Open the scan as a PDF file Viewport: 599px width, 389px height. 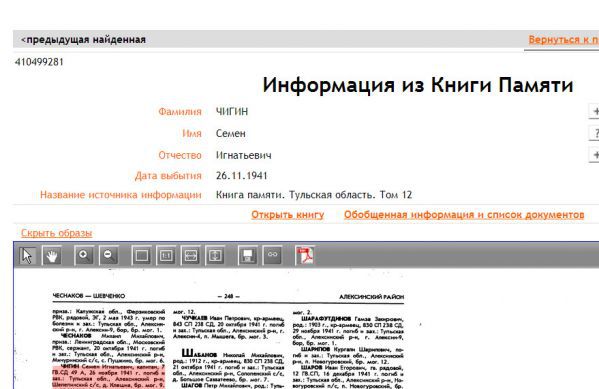point(305,255)
